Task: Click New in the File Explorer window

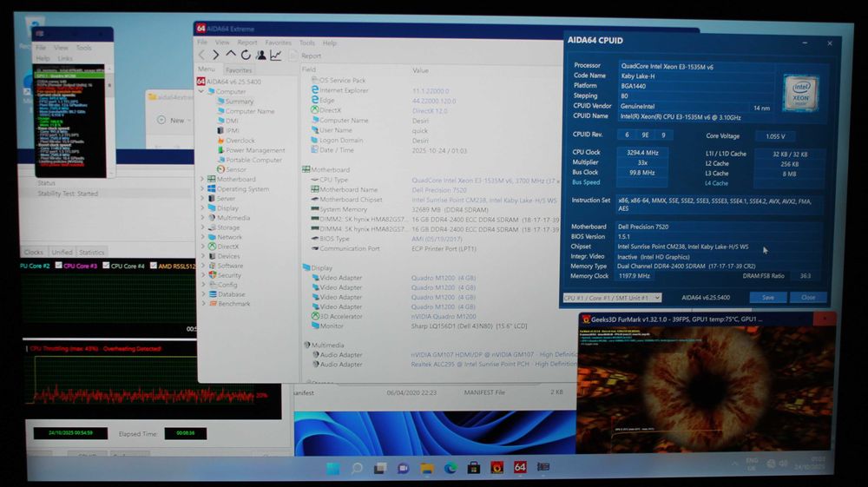Action: tap(173, 120)
